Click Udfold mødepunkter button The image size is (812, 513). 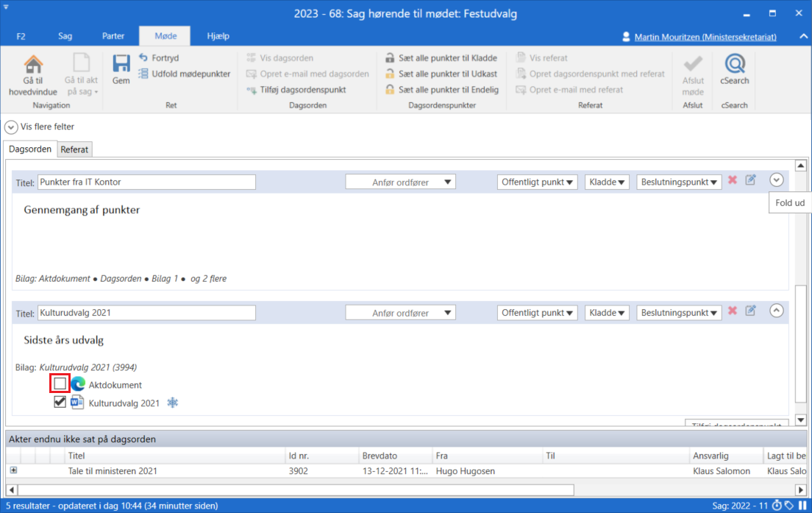(184, 74)
